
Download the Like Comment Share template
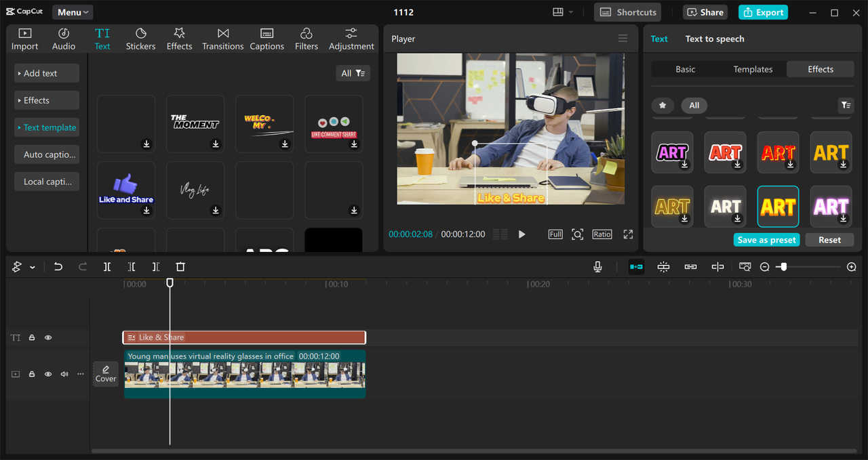click(x=354, y=144)
